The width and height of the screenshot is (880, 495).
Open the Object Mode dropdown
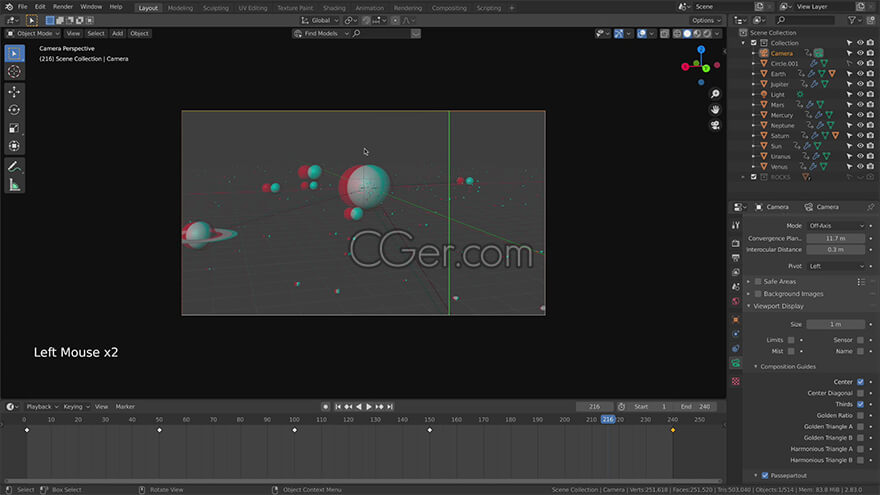[33, 34]
